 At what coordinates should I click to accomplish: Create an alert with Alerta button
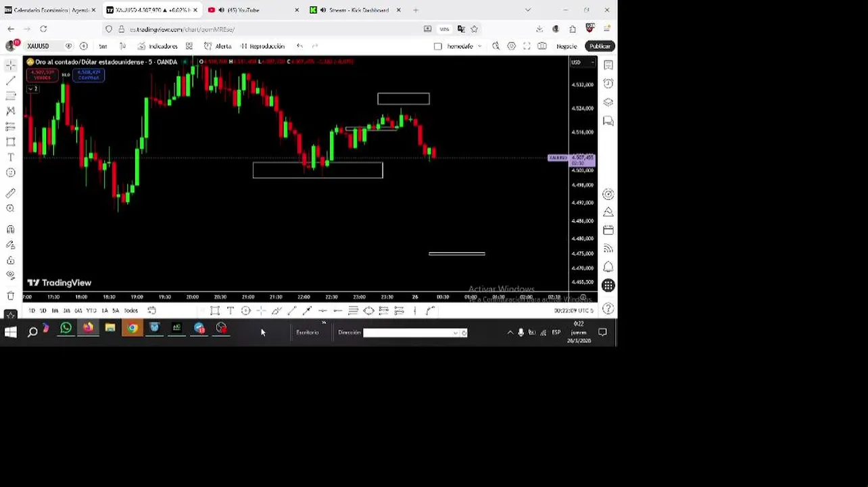pos(218,46)
